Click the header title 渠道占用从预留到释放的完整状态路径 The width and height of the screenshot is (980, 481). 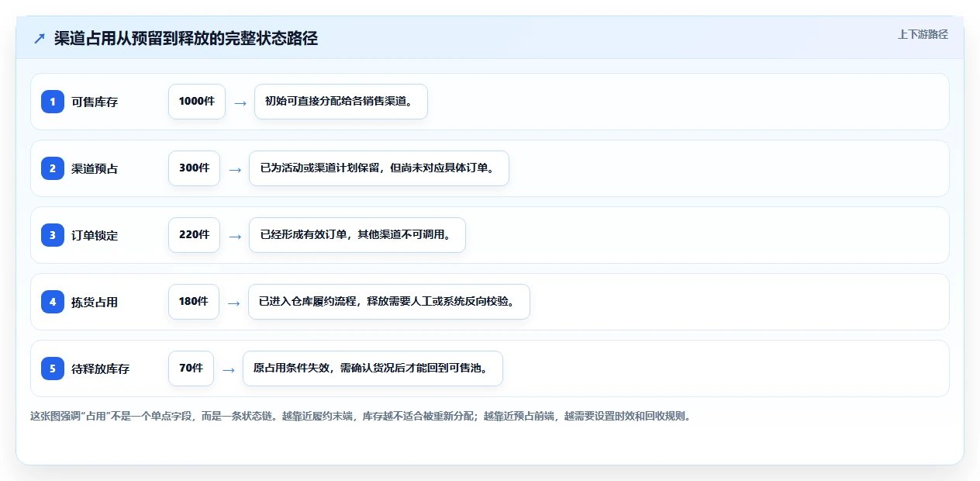coord(186,39)
